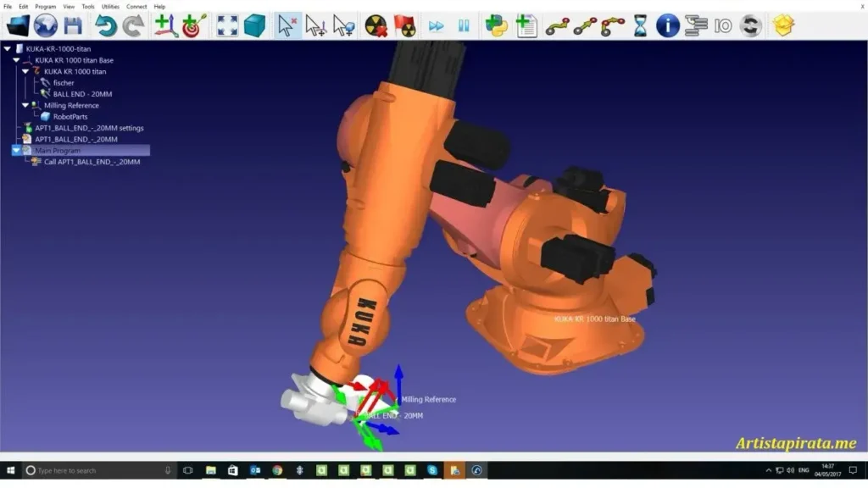
Task: Click the blue information icon
Action: [668, 25]
